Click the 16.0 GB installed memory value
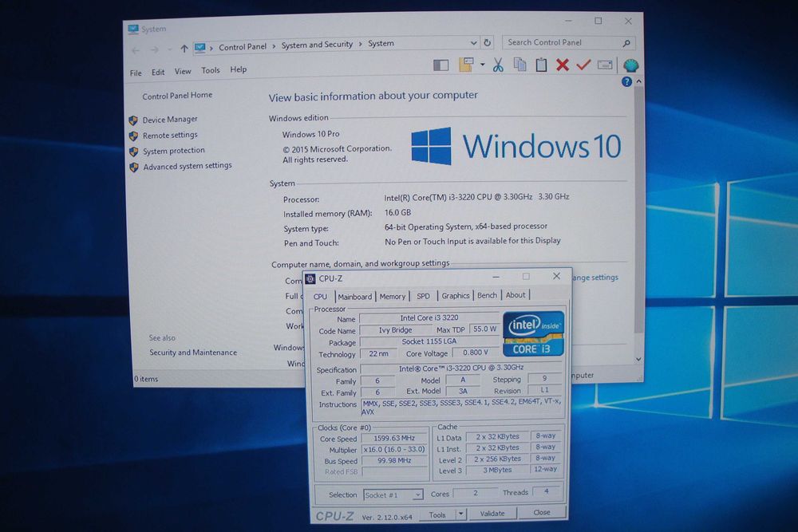This screenshot has height=532, width=798. (397, 213)
